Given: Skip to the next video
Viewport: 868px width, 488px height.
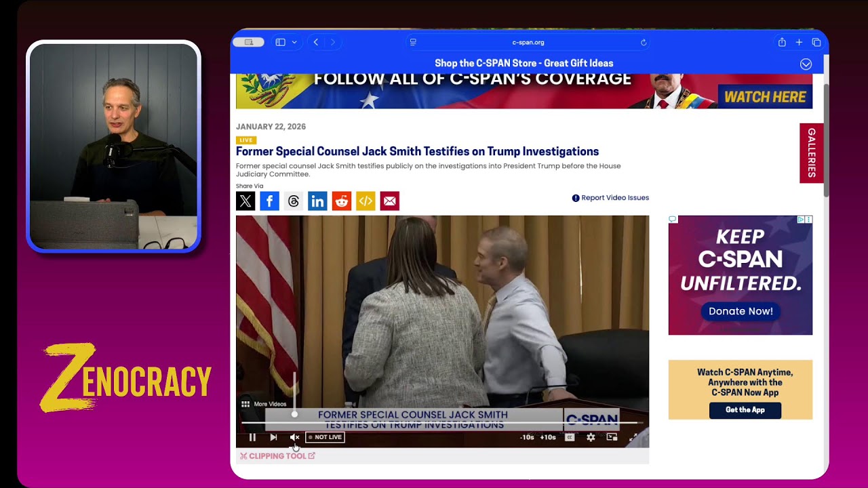Looking at the screenshot, I should pos(273,437).
